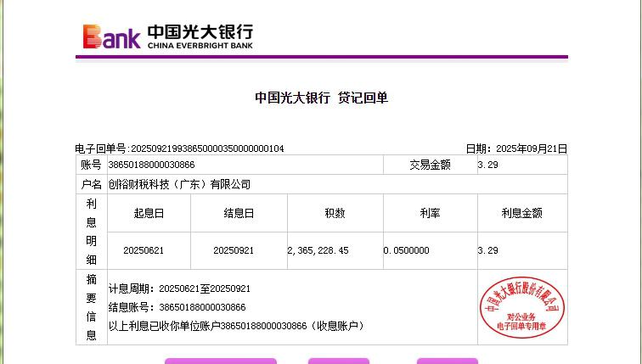Click the start date cell 20250621
The height and width of the screenshot is (364, 642).
(x=144, y=250)
